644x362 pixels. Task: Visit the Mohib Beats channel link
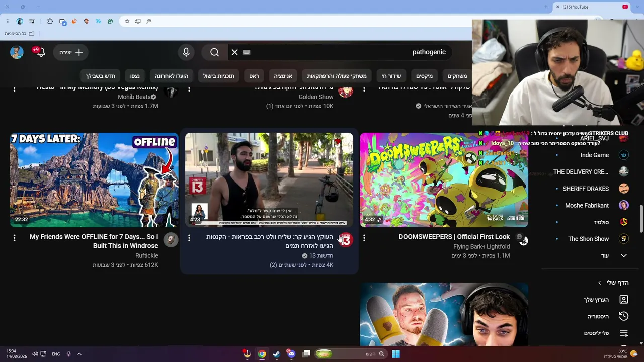tap(134, 97)
